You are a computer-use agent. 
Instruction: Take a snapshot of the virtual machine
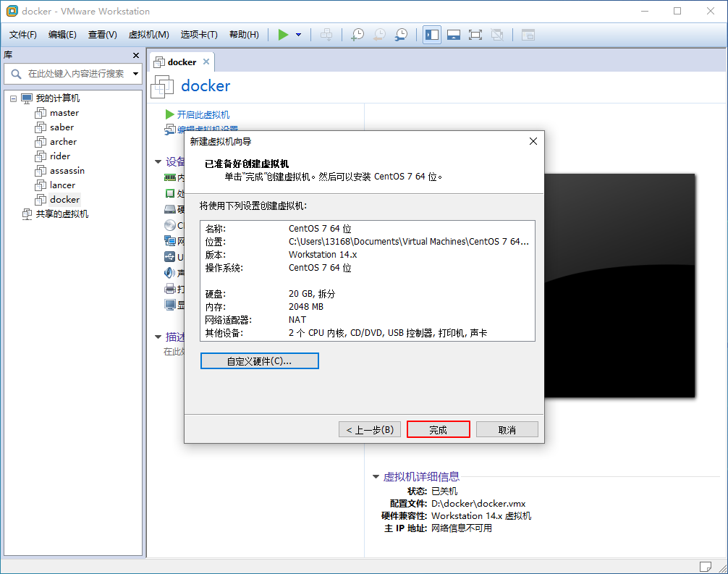pyautogui.click(x=357, y=33)
